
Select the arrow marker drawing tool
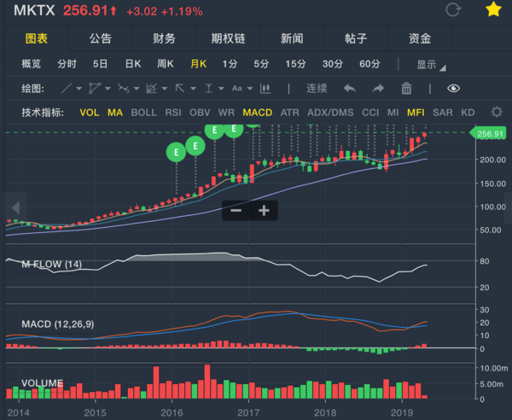pos(180,88)
